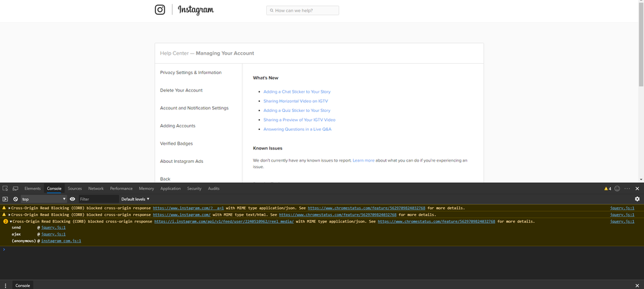Open 'Sharing Horizontal Video on IGTV' link
Image resolution: width=644 pixels, height=289 pixels.
click(x=296, y=101)
